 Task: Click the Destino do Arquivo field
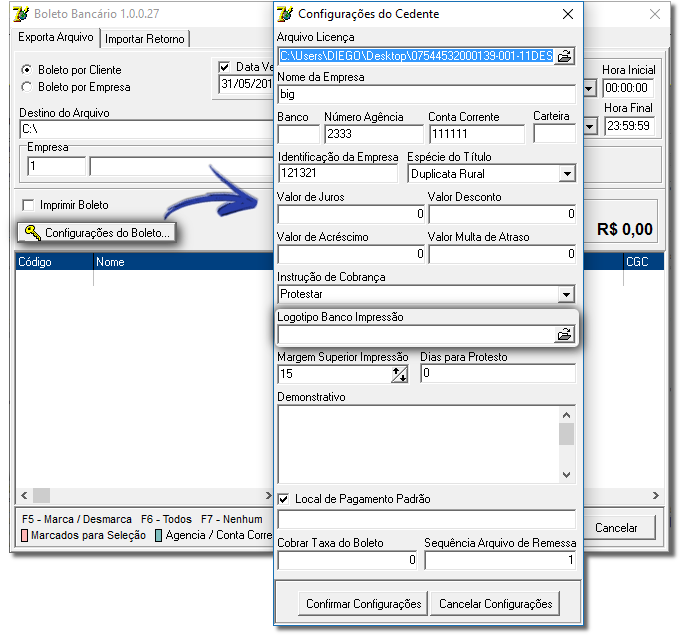(147, 129)
